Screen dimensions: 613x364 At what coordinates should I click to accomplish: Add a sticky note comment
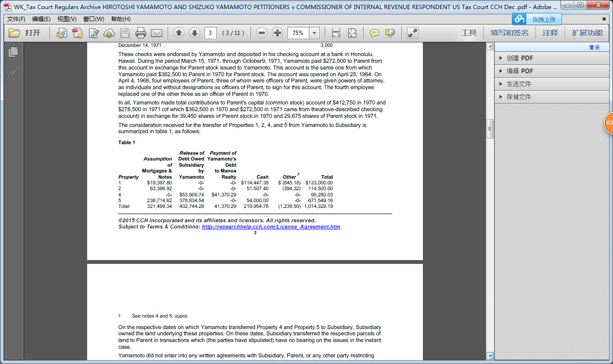tap(375, 33)
